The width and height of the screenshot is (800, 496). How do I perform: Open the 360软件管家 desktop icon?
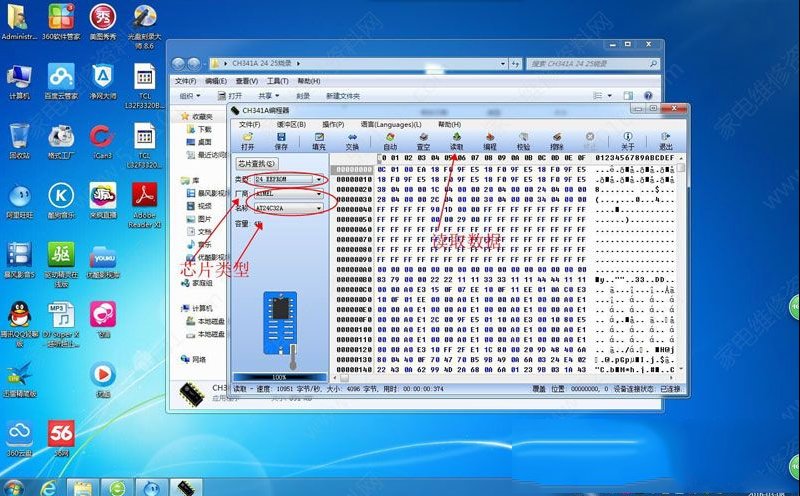61,21
